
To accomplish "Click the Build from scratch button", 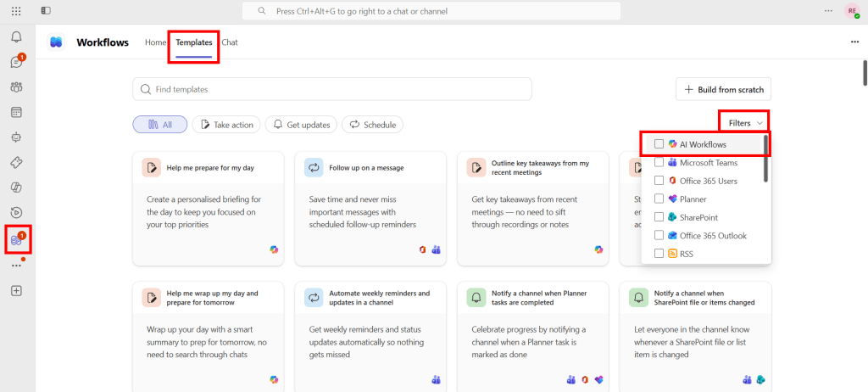I will (724, 89).
